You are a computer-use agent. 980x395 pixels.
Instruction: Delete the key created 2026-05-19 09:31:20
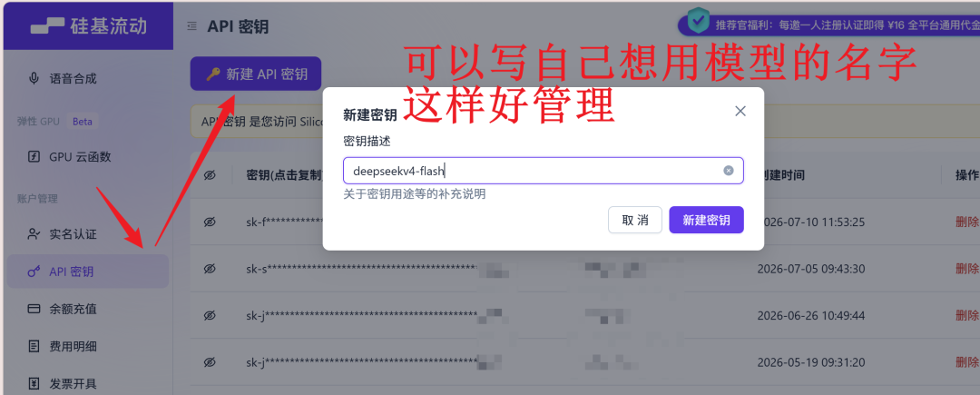tap(967, 362)
